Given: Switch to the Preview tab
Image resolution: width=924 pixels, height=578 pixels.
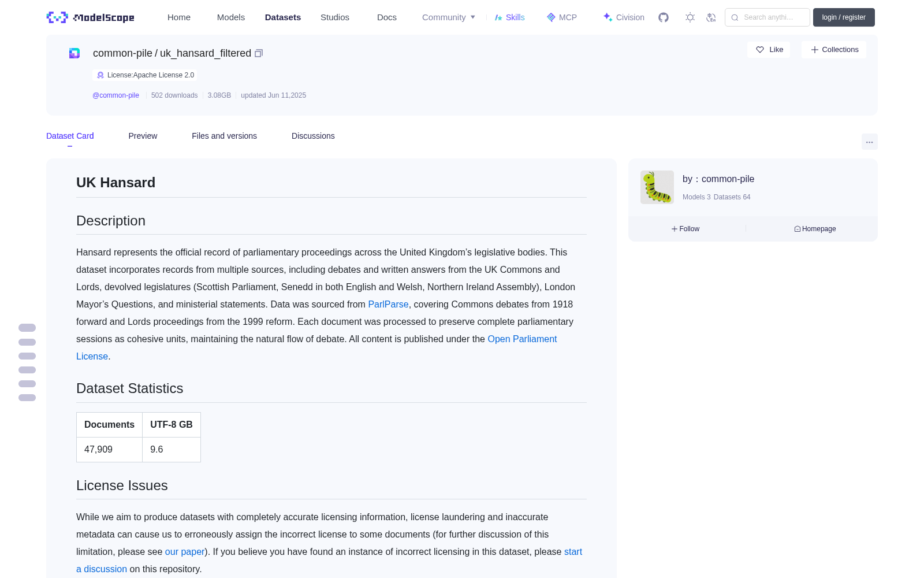Looking at the screenshot, I should (143, 136).
